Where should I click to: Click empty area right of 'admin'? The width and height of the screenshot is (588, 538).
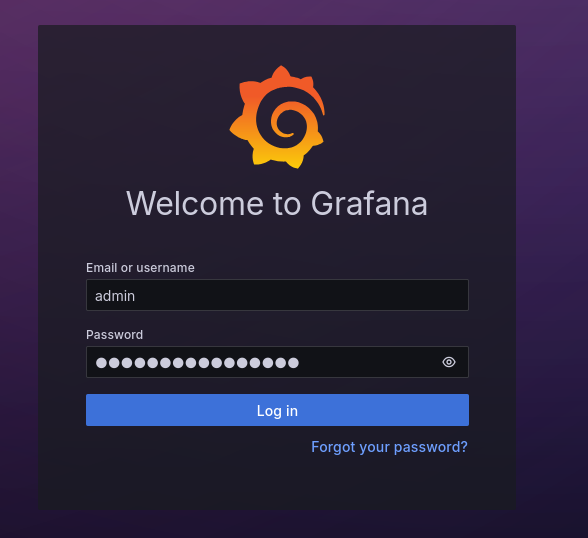pyautogui.click(x=300, y=295)
